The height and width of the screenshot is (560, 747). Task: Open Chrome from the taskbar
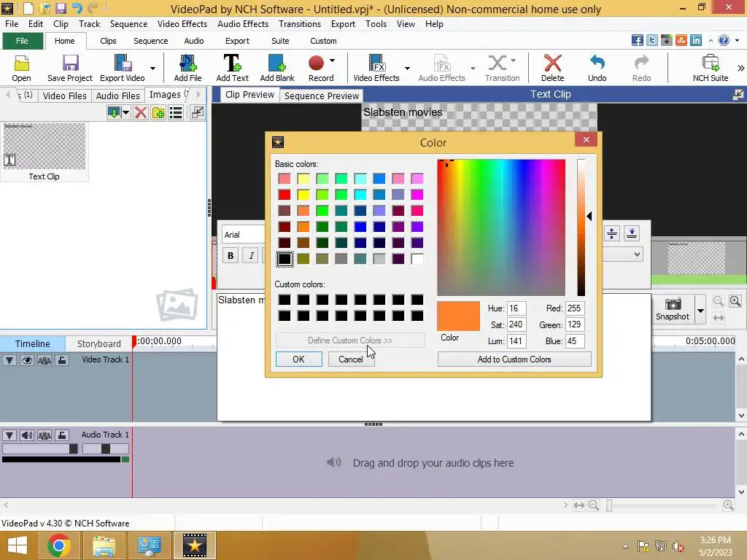pyautogui.click(x=59, y=545)
